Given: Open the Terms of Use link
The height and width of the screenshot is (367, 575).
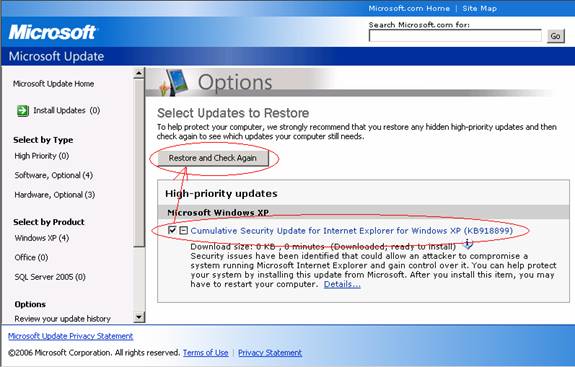Looking at the screenshot, I should tap(206, 353).
